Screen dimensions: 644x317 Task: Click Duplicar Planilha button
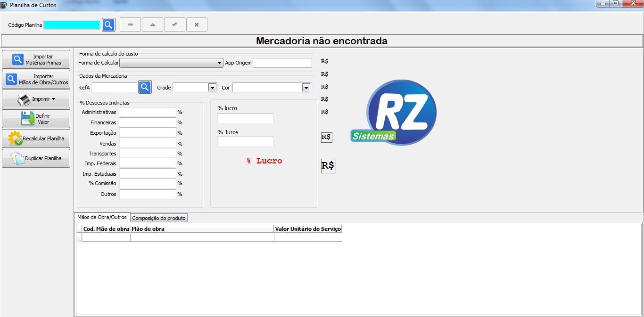tap(36, 158)
